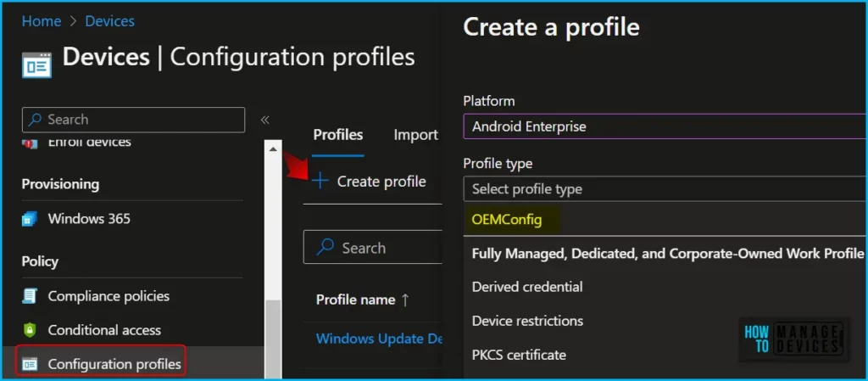The height and width of the screenshot is (381, 868).
Task: Click the Compliance policies icon
Action: (30, 296)
